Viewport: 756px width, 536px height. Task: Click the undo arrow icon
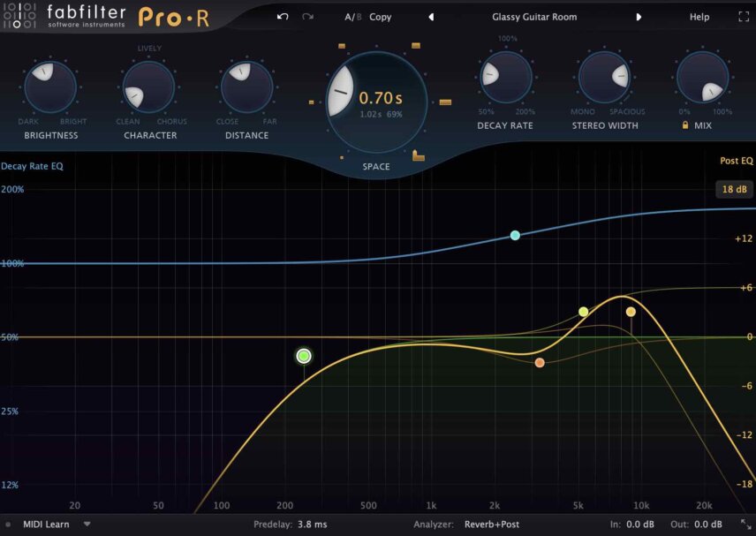click(283, 17)
